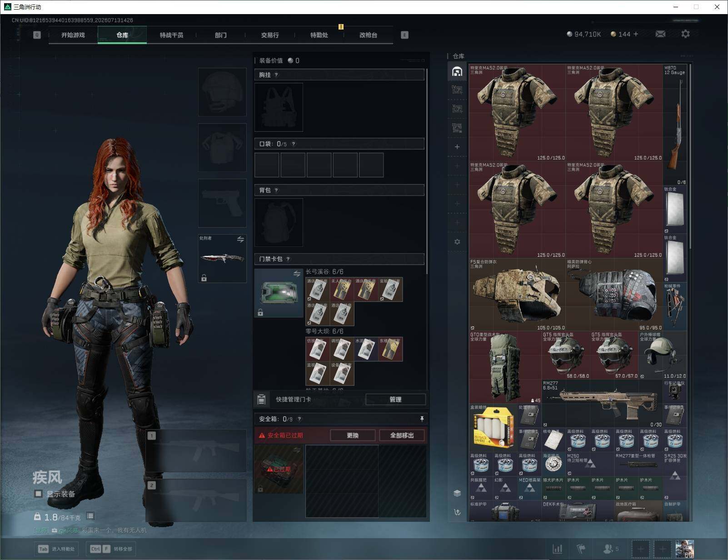Click the player avatar in bottom right corner
The image size is (728, 560).
[684, 549]
